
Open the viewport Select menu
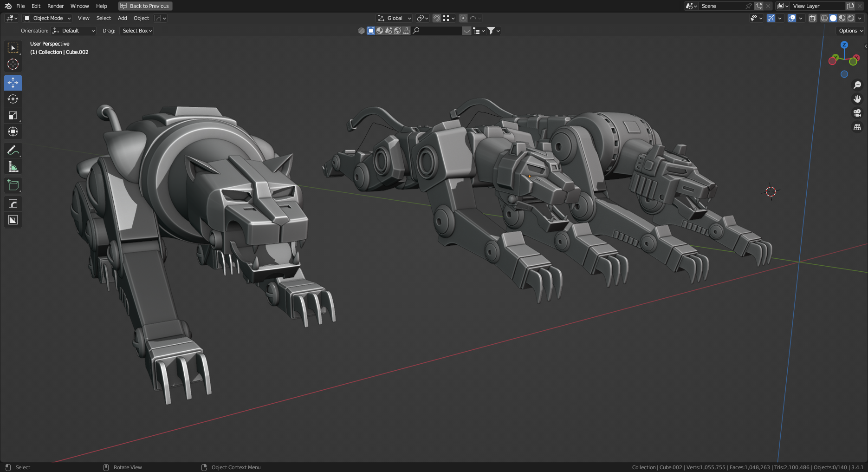(104, 18)
